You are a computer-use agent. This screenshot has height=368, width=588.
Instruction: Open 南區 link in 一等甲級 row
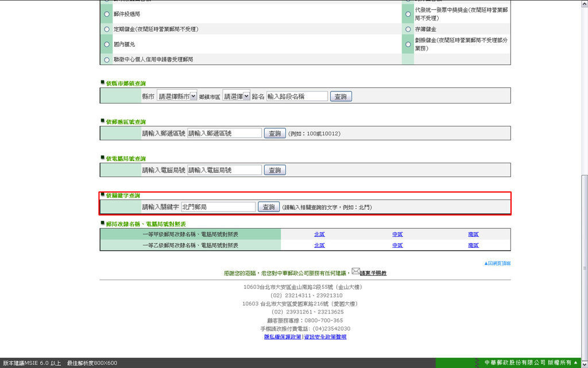point(473,235)
